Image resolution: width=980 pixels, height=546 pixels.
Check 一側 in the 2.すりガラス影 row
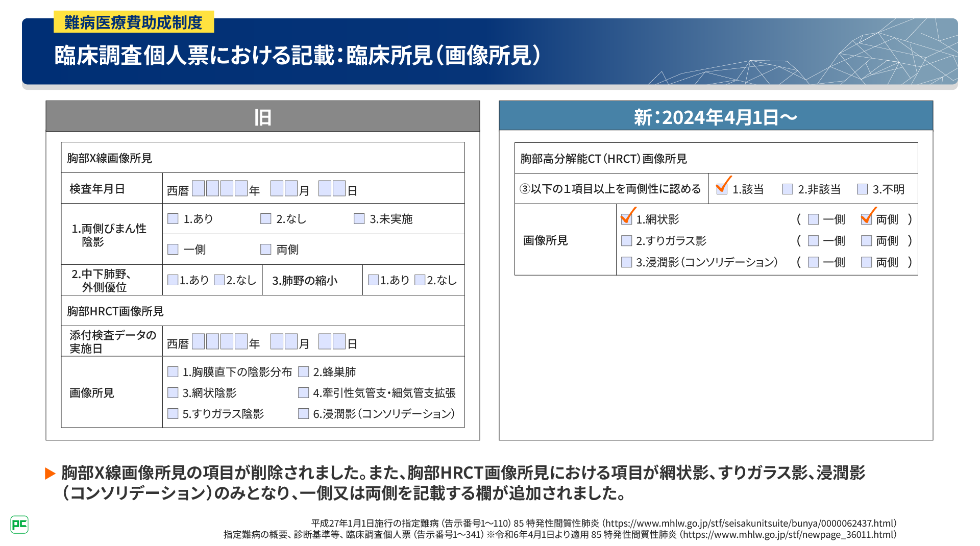coord(814,241)
